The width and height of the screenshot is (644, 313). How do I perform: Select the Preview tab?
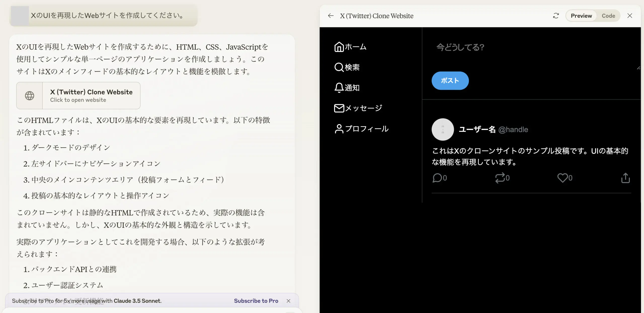pos(581,16)
